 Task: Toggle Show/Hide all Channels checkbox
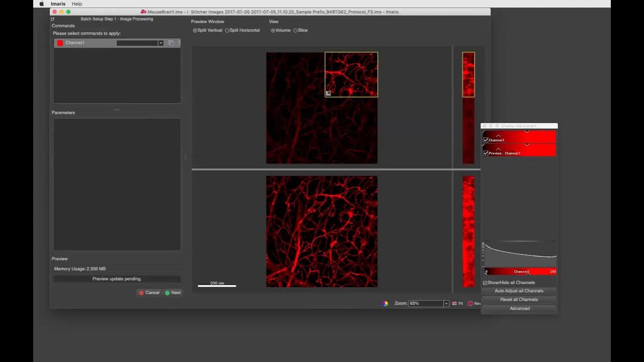(x=485, y=283)
